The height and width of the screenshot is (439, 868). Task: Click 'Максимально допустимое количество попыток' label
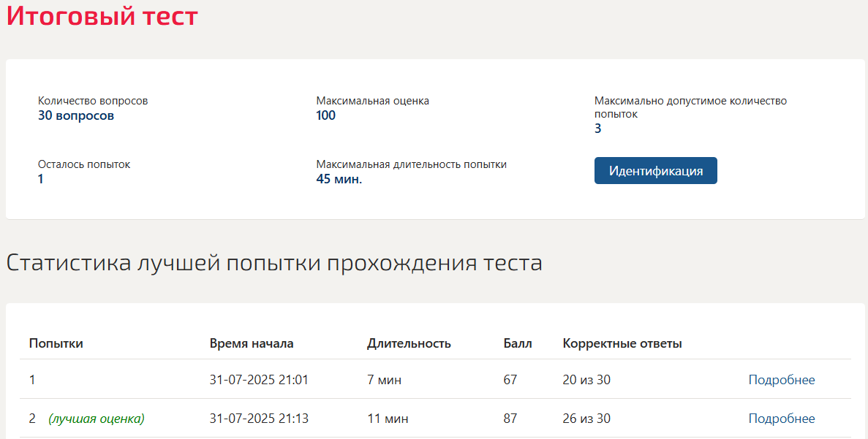690,107
